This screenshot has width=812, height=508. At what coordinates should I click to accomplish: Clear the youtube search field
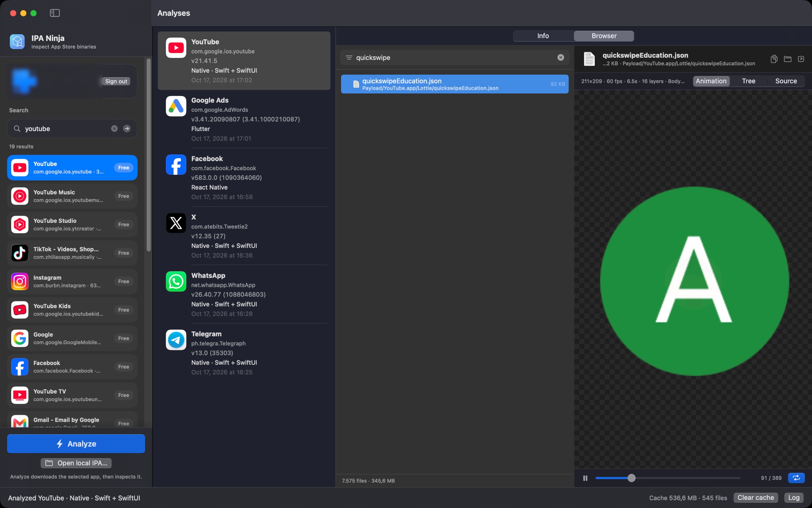[x=114, y=129]
